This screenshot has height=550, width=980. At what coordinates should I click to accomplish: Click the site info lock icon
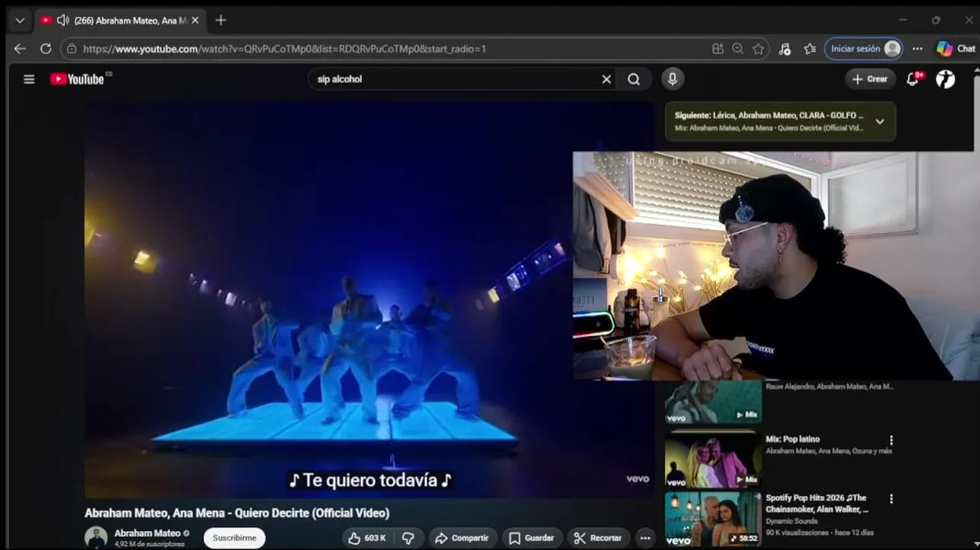point(72,49)
